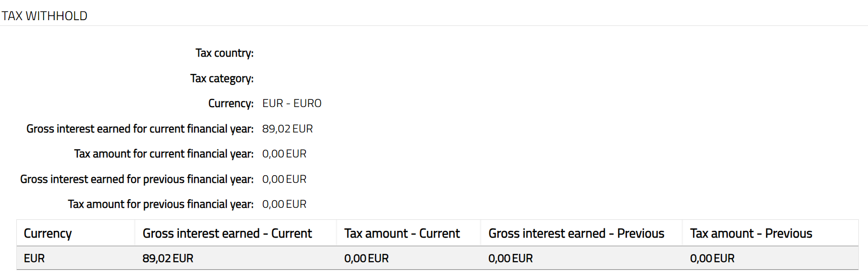The width and height of the screenshot is (868, 275).
Task: Select the table cell under Tax amount - Current
Action: tap(366, 258)
